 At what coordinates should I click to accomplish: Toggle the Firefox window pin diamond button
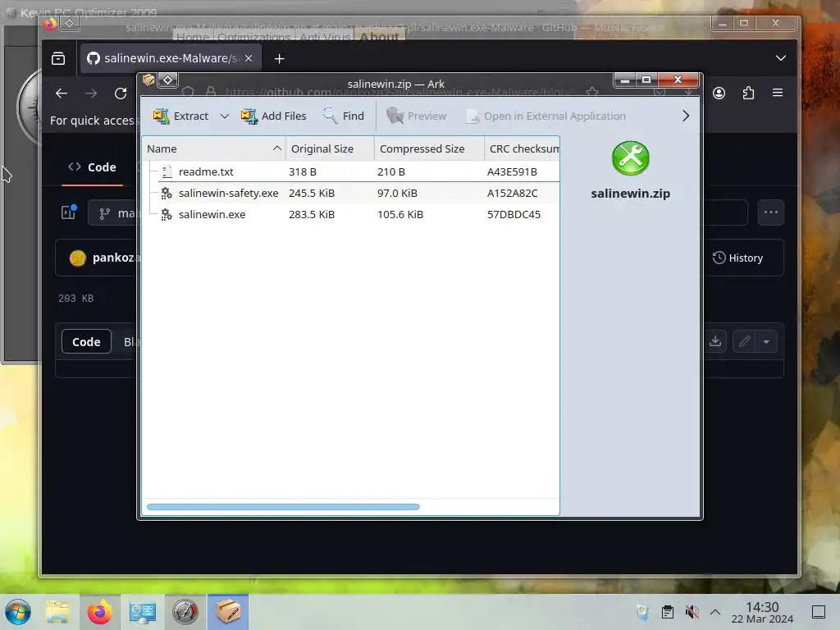click(x=69, y=23)
